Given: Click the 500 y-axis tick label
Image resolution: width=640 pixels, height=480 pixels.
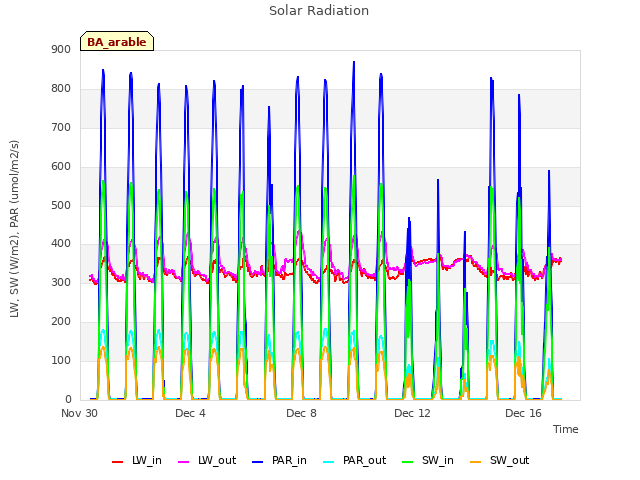Looking at the screenshot, I should (61, 205).
